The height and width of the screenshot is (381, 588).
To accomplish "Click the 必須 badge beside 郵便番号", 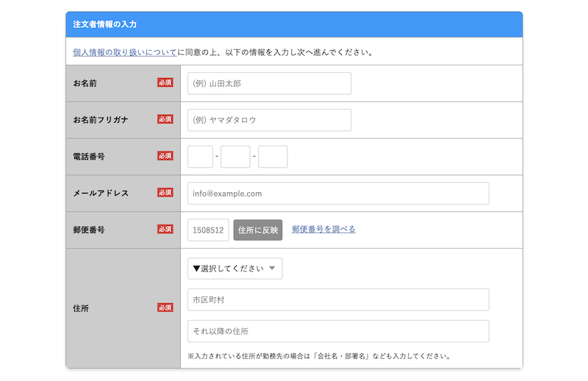I will [165, 229].
